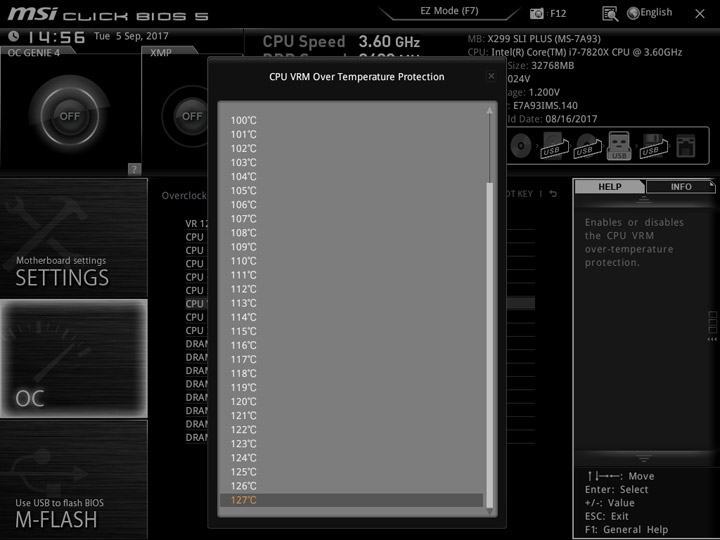This screenshot has width=720, height=540.
Task: Choose 109°C protection temperature
Action: coord(351,247)
